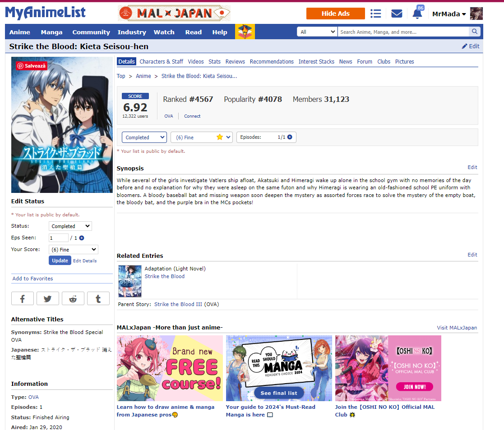
Task: Share on Reddit icon
Action: pos(73,299)
